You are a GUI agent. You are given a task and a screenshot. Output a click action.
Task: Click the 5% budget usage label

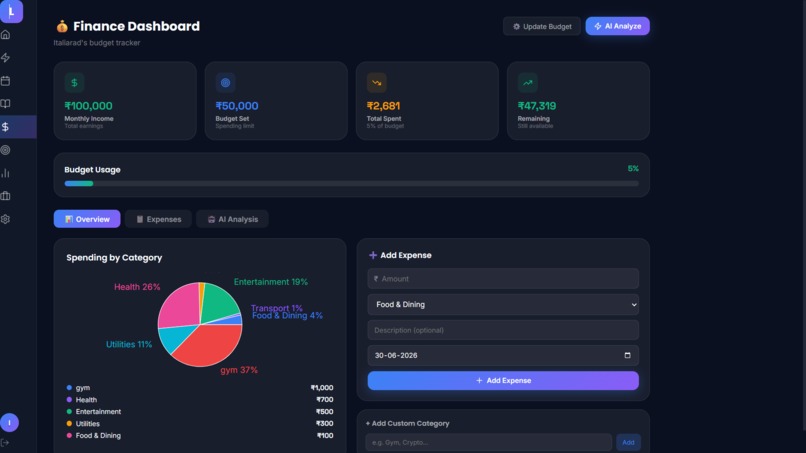pos(633,169)
